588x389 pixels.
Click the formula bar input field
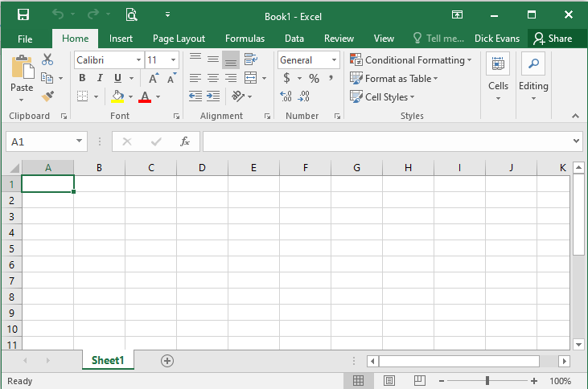[387, 141]
